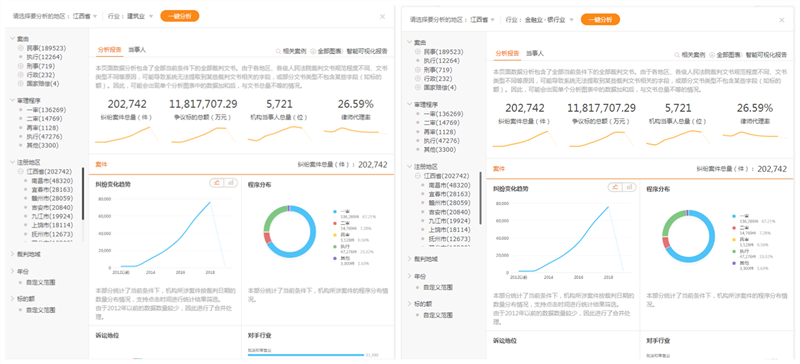This screenshot has width=800, height=364.
Task: Expand 裁判地域 section in 建筑业 panel
Action: pyautogui.click(x=12, y=254)
